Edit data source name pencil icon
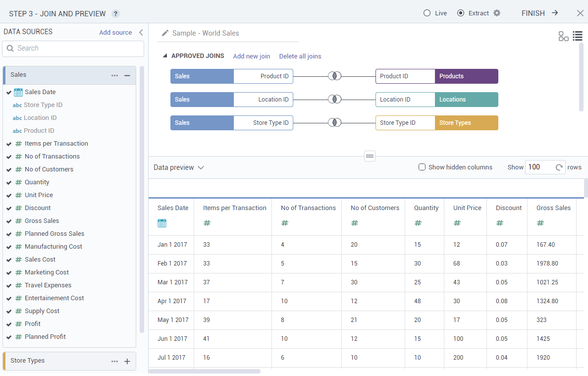The height and width of the screenshot is (376, 588). coord(165,33)
